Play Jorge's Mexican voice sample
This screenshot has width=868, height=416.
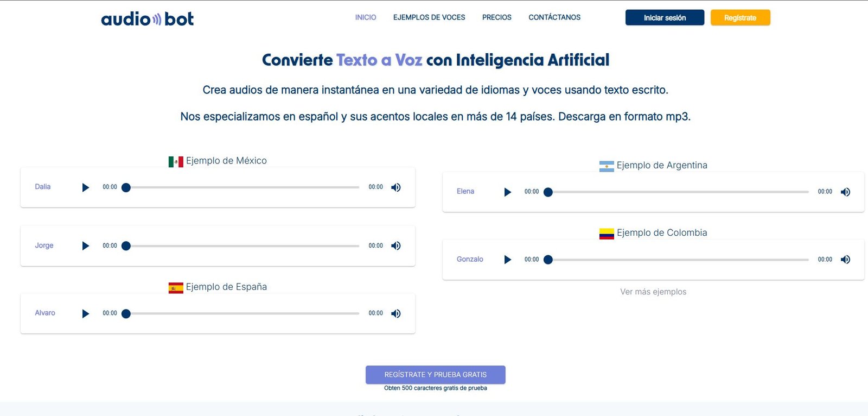coord(85,246)
